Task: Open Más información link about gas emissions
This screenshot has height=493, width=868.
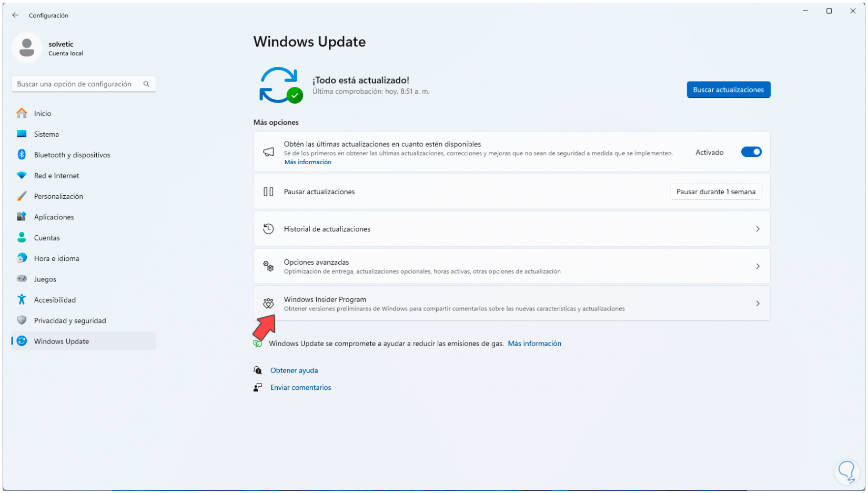Action: pos(534,344)
